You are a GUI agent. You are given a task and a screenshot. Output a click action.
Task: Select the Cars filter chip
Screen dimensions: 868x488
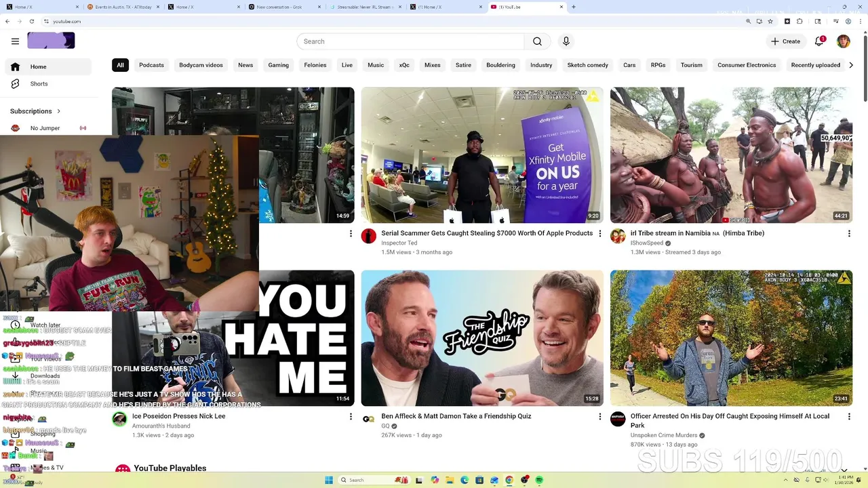(629, 65)
